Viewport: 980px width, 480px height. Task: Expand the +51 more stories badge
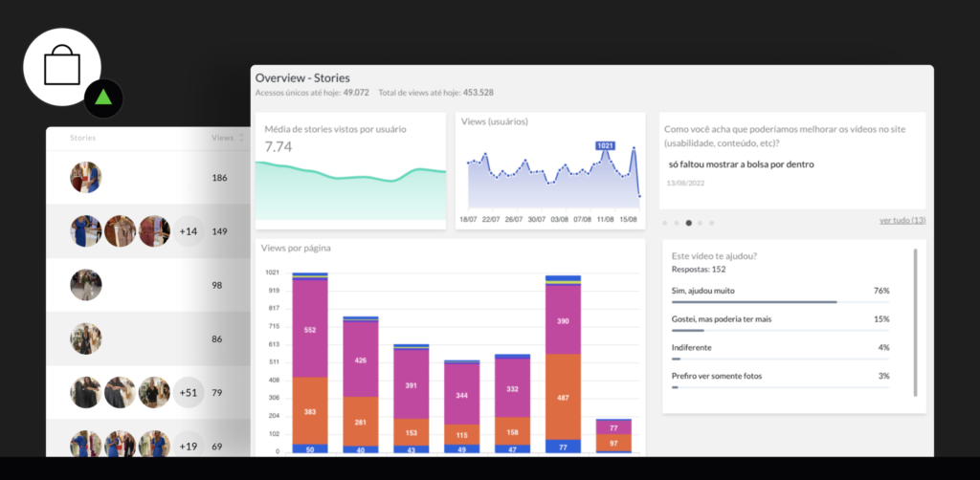click(x=189, y=392)
